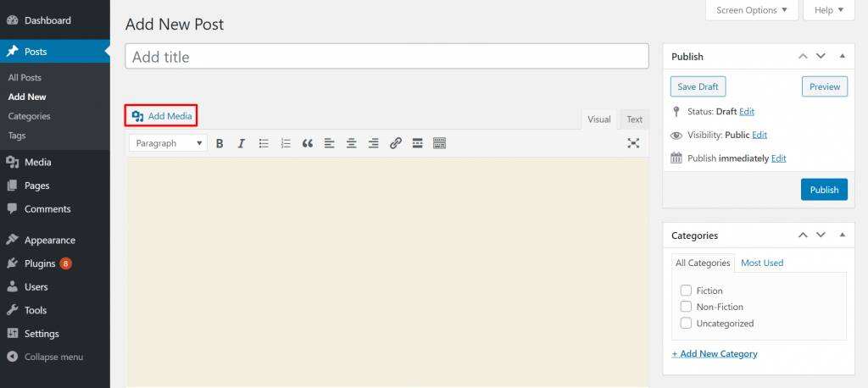Toggle the toolbar kitchen sink
The image size is (868, 388).
[440, 143]
